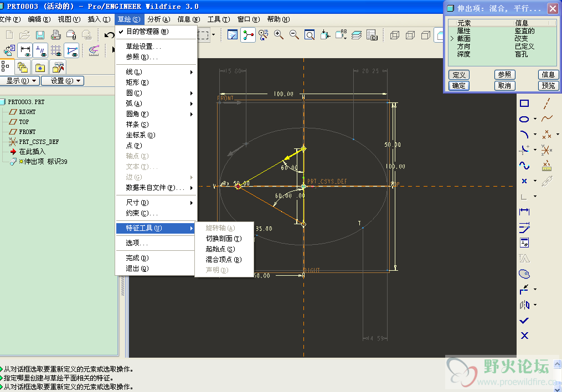This screenshot has width=562, height=392.
Task: Click the Zoom In magnifier
Action: coord(279,35)
